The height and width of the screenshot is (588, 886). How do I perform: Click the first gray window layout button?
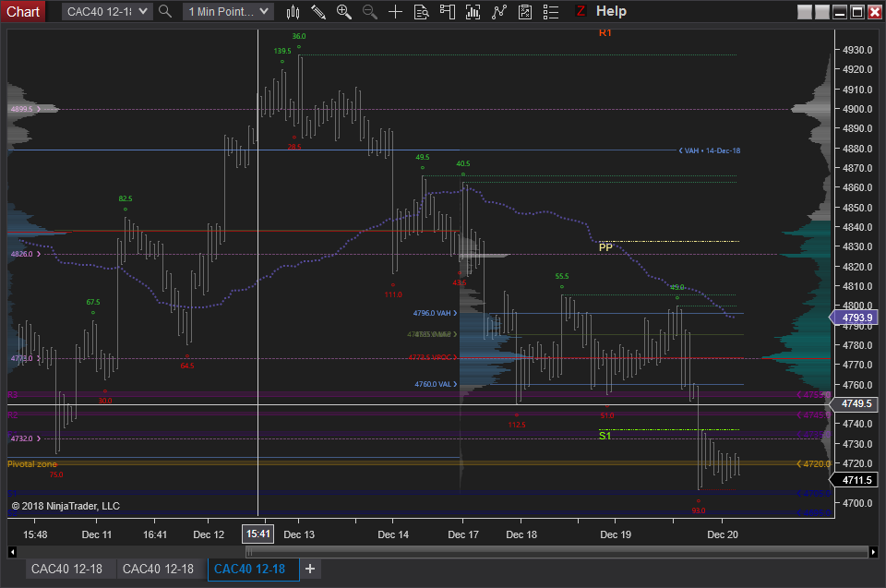point(804,12)
